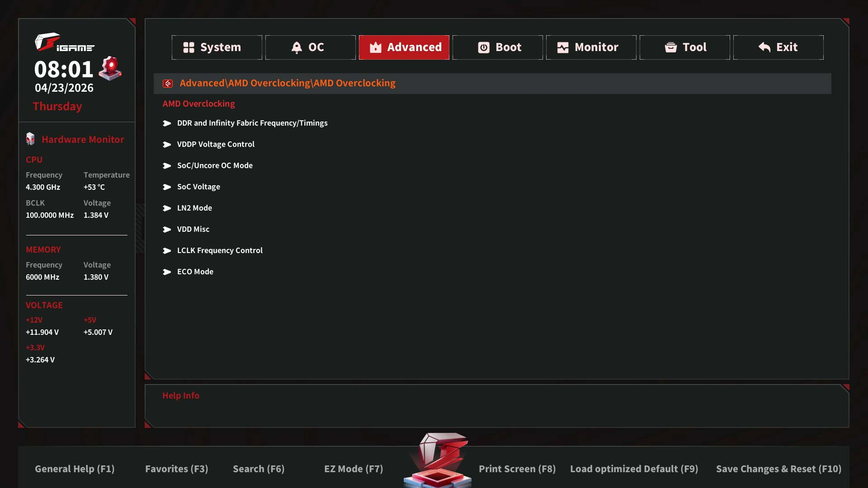Click CPU frequency value 4.300 GHz
Screen dimensions: 868x488
43,187
